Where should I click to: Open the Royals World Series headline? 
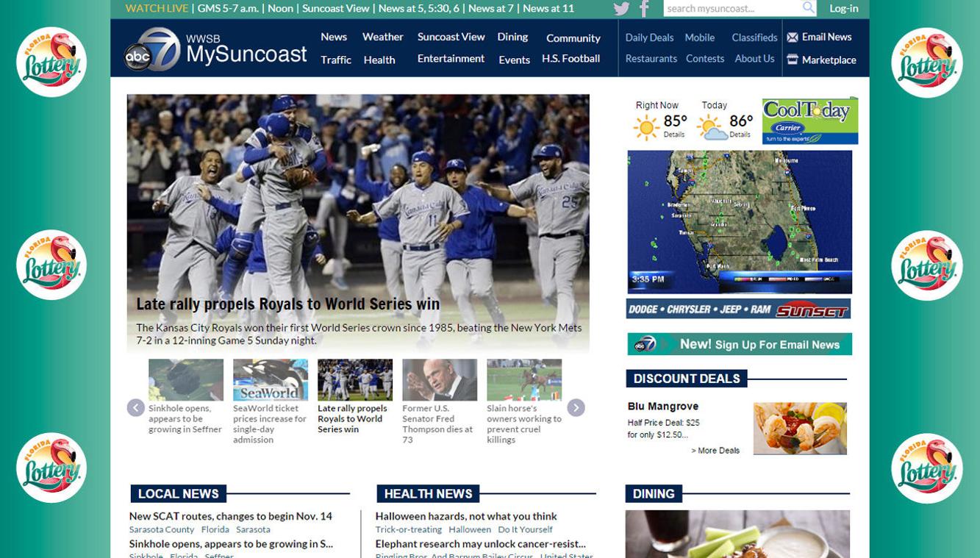click(287, 303)
